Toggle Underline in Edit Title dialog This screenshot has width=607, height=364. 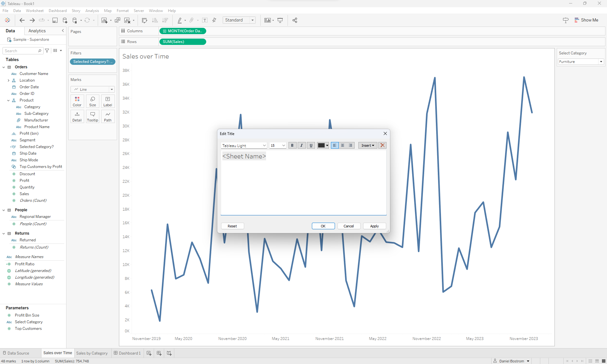pyautogui.click(x=311, y=145)
